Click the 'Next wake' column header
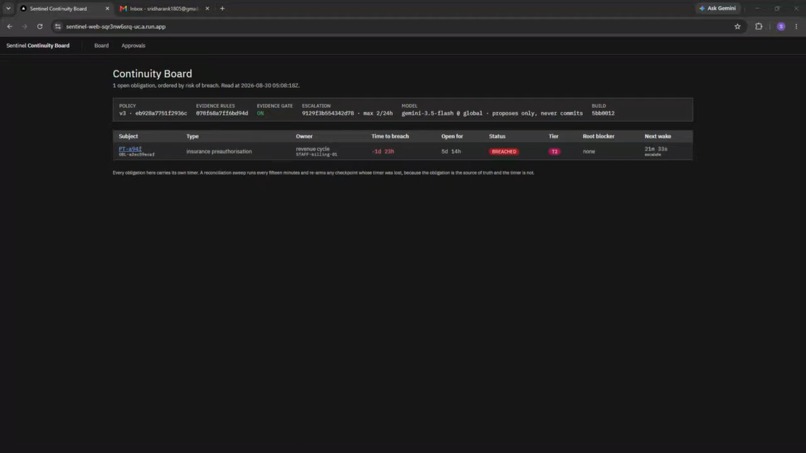Image resolution: width=806 pixels, height=453 pixels. (x=657, y=136)
